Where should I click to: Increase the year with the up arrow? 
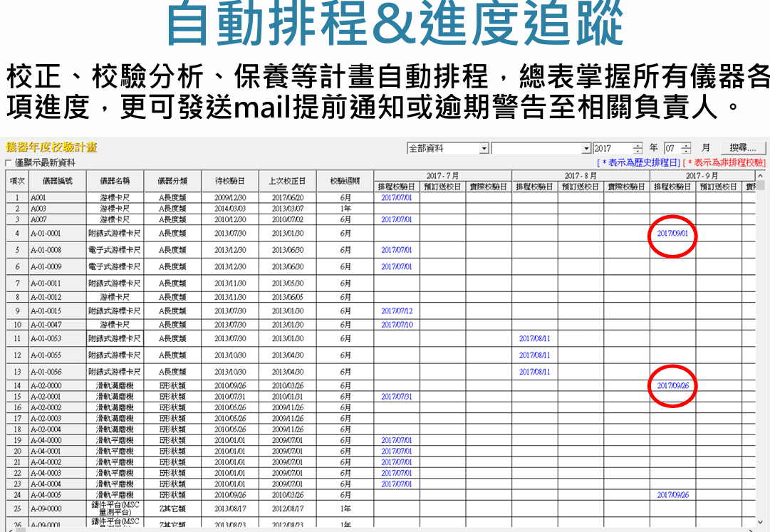click(x=638, y=145)
